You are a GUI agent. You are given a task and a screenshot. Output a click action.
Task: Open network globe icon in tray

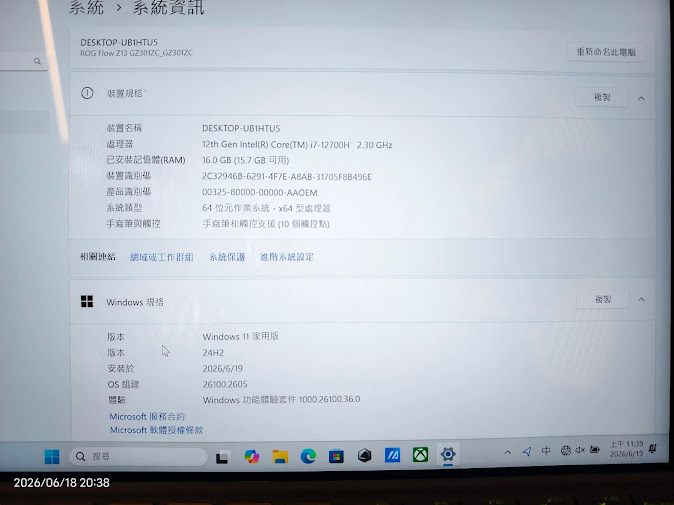tap(566, 450)
